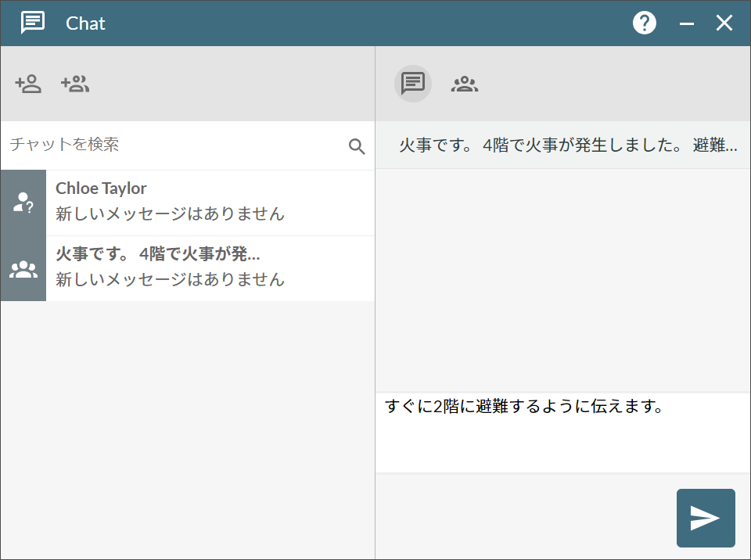Select Chloe Taylor's unknown-status avatar icon
Image resolution: width=751 pixels, height=560 pixels.
coord(23,203)
